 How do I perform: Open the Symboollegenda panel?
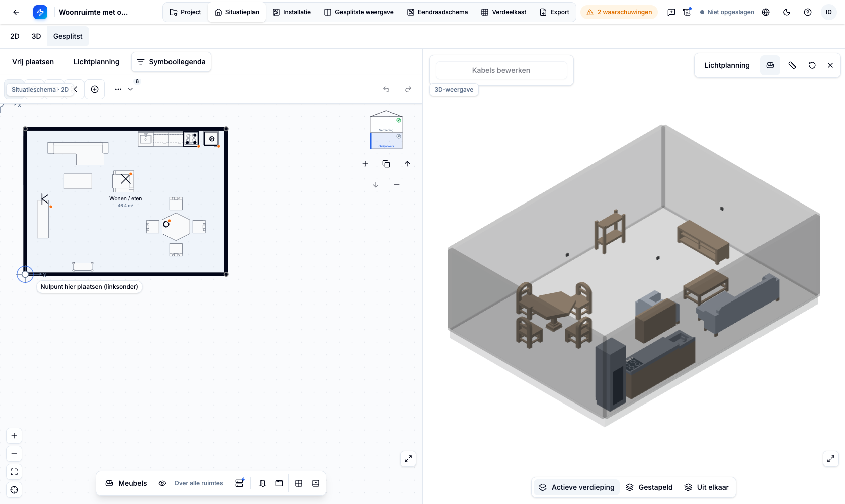click(x=171, y=62)
